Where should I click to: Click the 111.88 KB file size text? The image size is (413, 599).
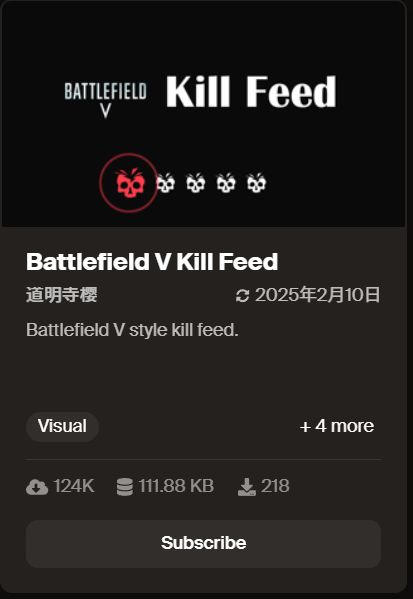pos(176,487)
